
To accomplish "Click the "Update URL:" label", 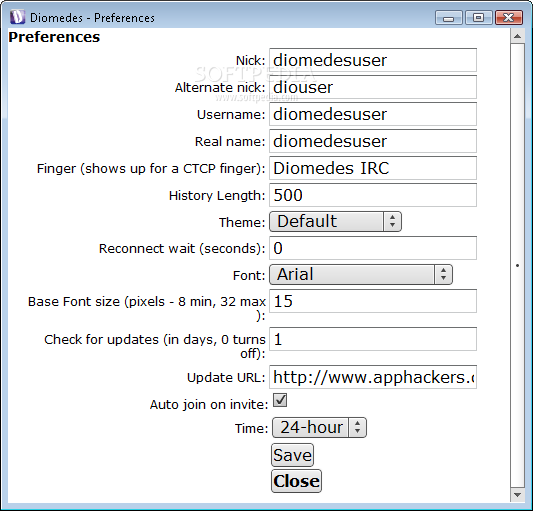I will tap(226, 378).
